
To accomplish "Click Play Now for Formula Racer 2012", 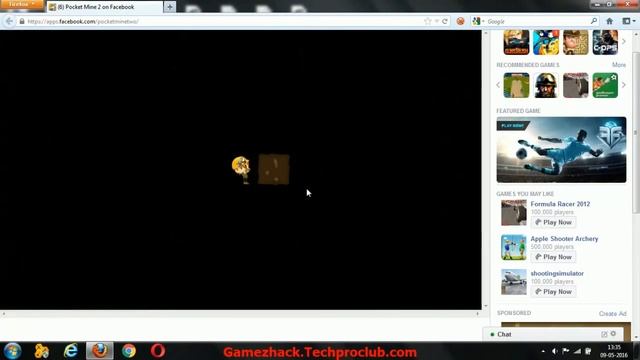I will [x=553, y=222].
